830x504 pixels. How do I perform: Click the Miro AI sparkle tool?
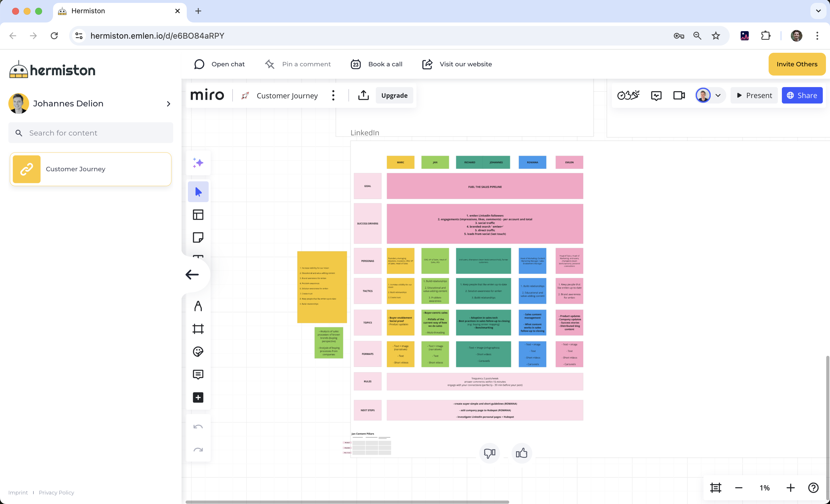coord(198,163)
